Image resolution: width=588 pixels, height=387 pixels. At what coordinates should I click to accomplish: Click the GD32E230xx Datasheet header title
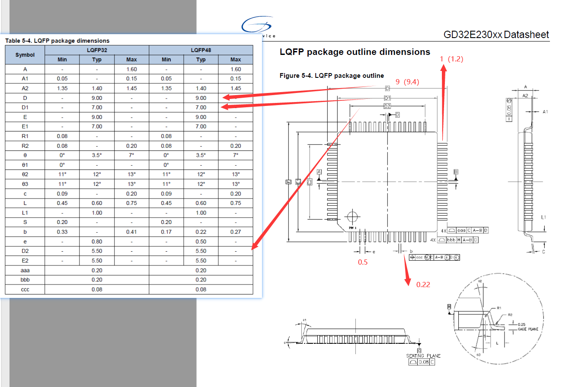coord(496,35)
